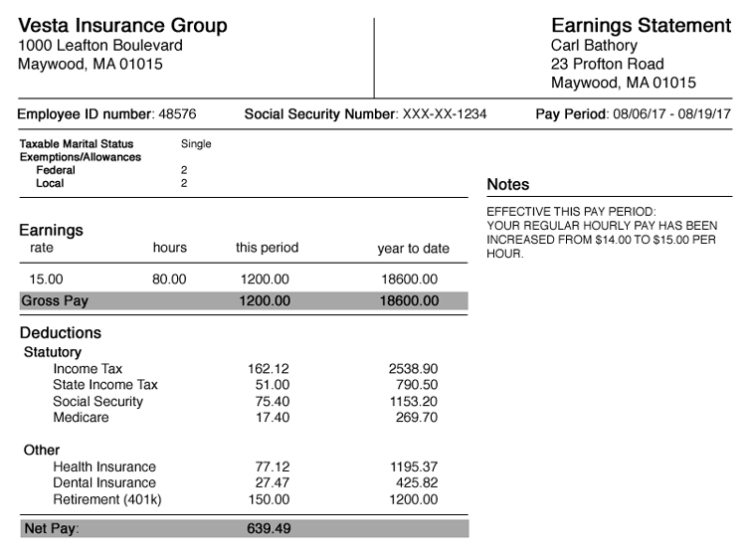Click the Notes section heading
The width and height of the screenshot is (746, 560).
click(508, 185)
